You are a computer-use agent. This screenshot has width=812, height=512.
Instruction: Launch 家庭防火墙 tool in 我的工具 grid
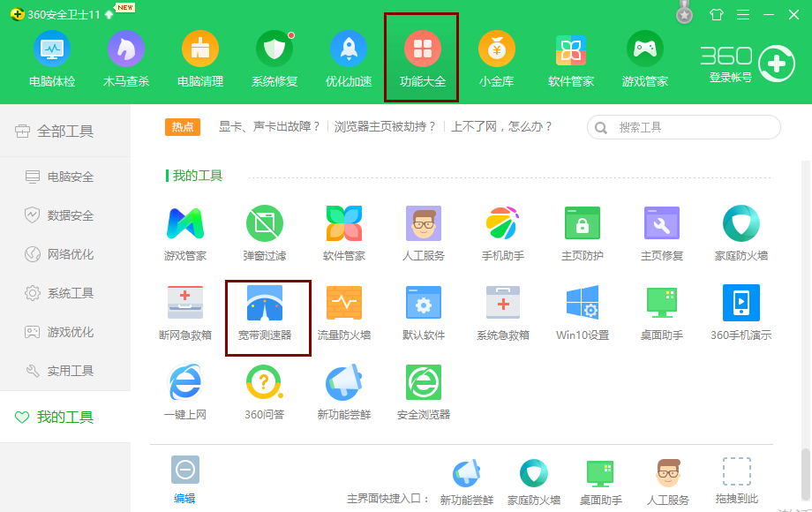click(741, 233)
